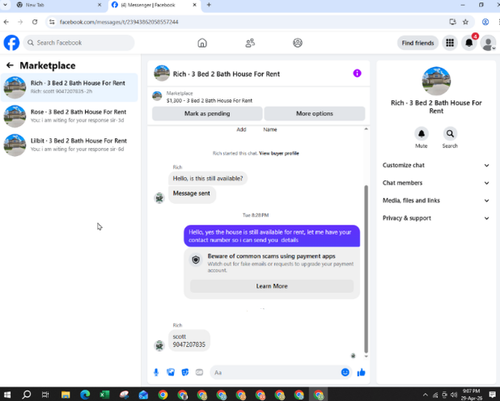Click Learn More on scam warning

[x=272, y=286]
